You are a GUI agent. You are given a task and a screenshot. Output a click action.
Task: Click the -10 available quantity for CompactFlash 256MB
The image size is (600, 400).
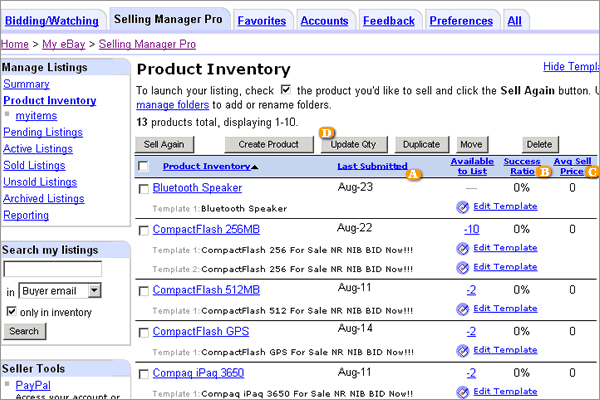(x=471, y=229)
